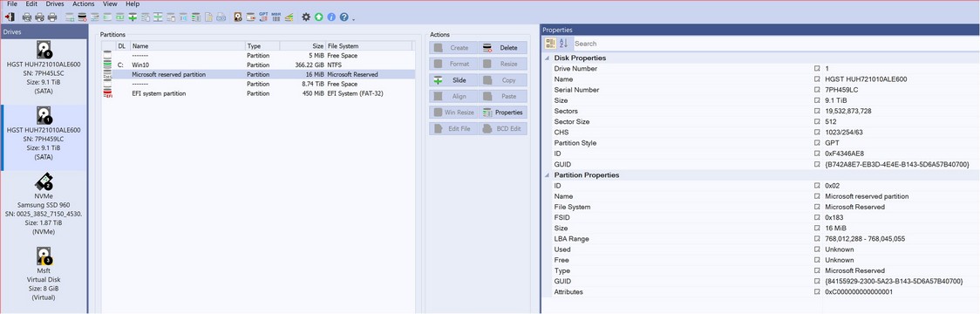Open settings via the gear toolbar icon
Screen dimensions: 980x314
coord(306,17)
